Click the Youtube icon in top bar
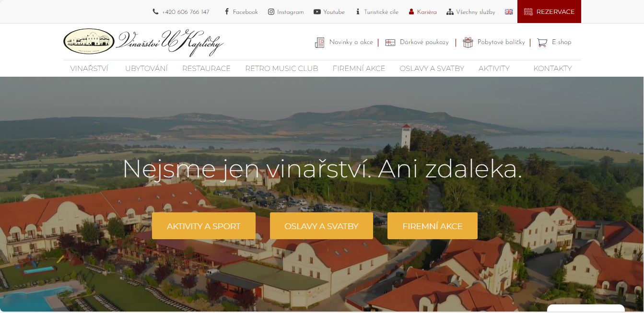This screenshot has width=644, height=313. [317, 12]
